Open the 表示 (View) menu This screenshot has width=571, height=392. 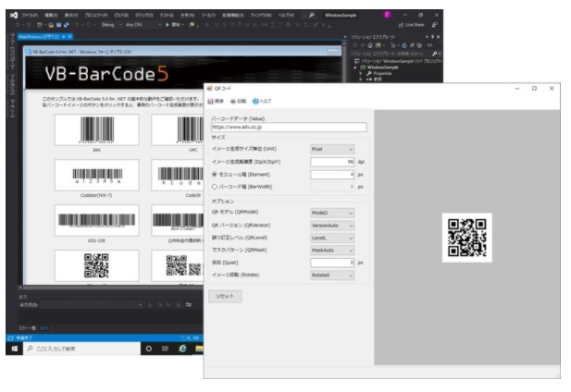[x=71, y=16]
